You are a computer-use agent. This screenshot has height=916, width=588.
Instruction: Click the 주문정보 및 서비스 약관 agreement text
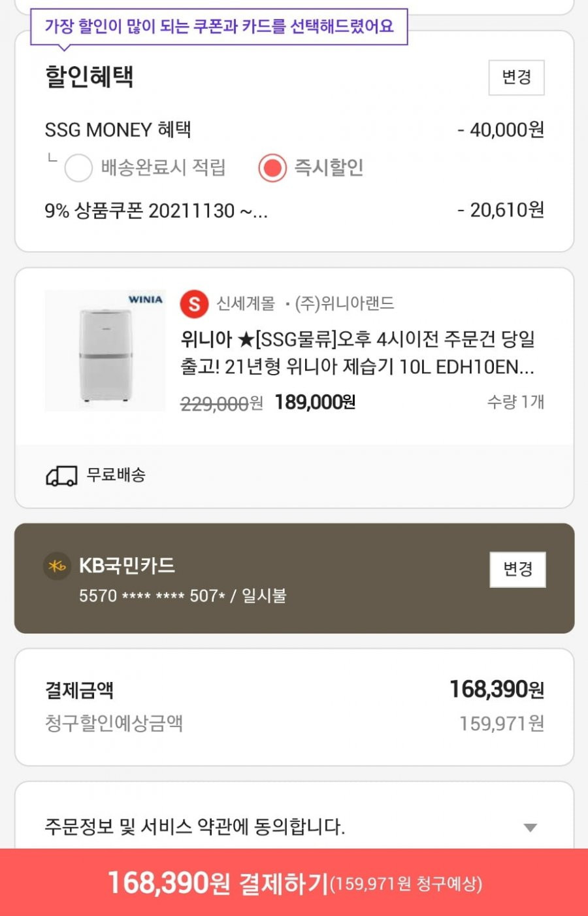pyautogui.click(x=195, y=827)
